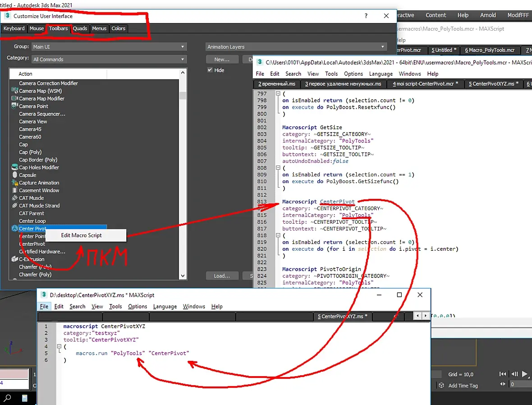Click the Camera Map (WSM) action icon
532x405 pixels.
point(14,91)
